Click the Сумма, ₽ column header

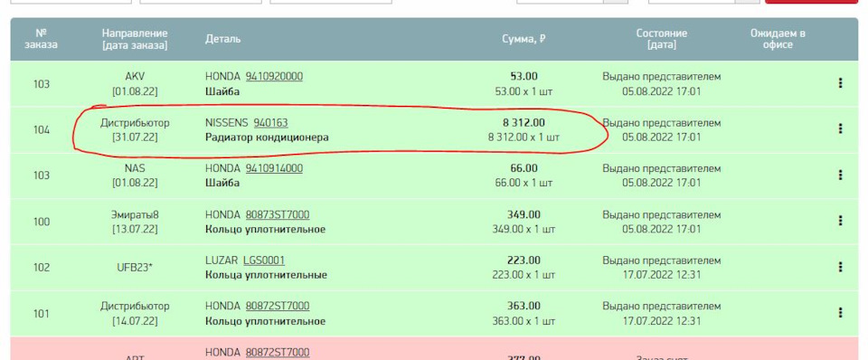click(x=524, y=39)
